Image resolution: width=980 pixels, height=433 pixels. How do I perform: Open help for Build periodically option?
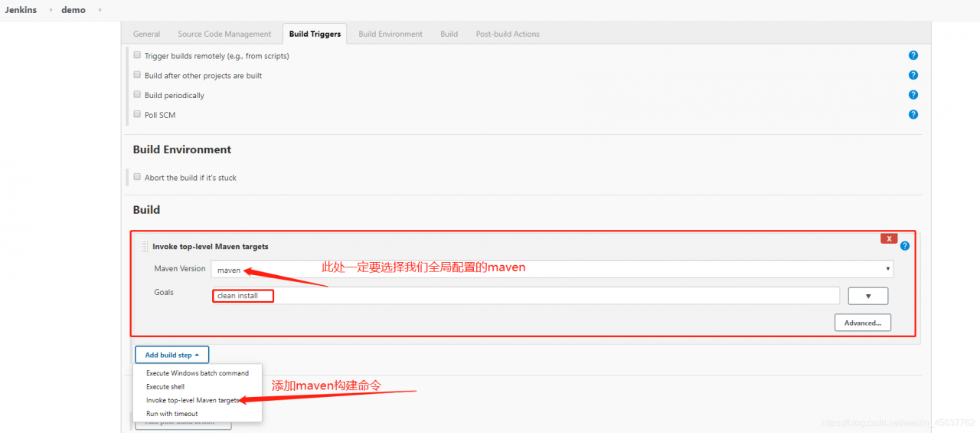click(x=913, y=95)
